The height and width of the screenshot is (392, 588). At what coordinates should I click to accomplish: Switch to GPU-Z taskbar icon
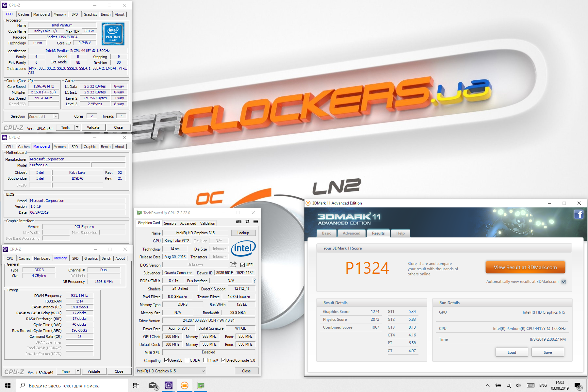201,385
